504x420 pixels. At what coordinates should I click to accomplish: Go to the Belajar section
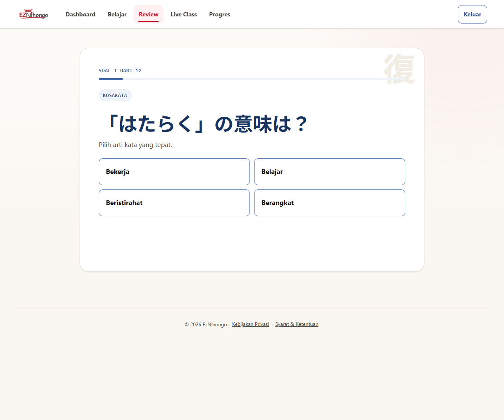pos(117,14)
